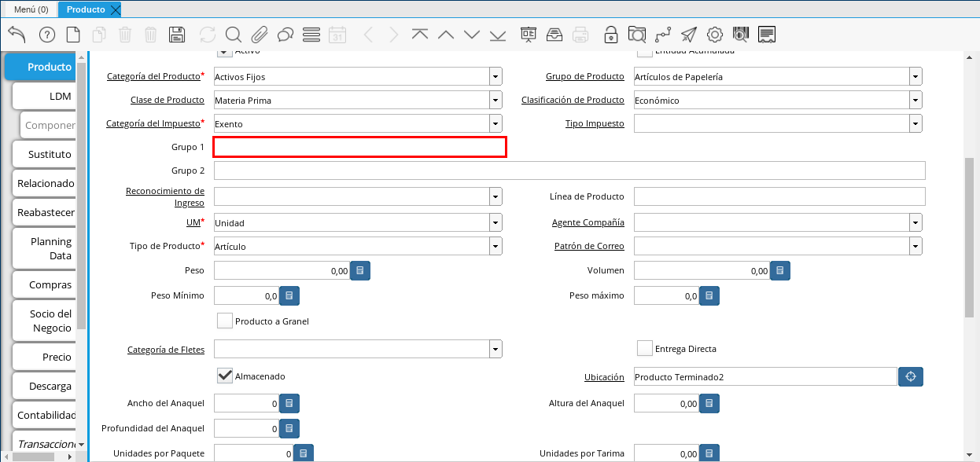
Task: Open Product Info gear icon
Action: tap(715, 35)
